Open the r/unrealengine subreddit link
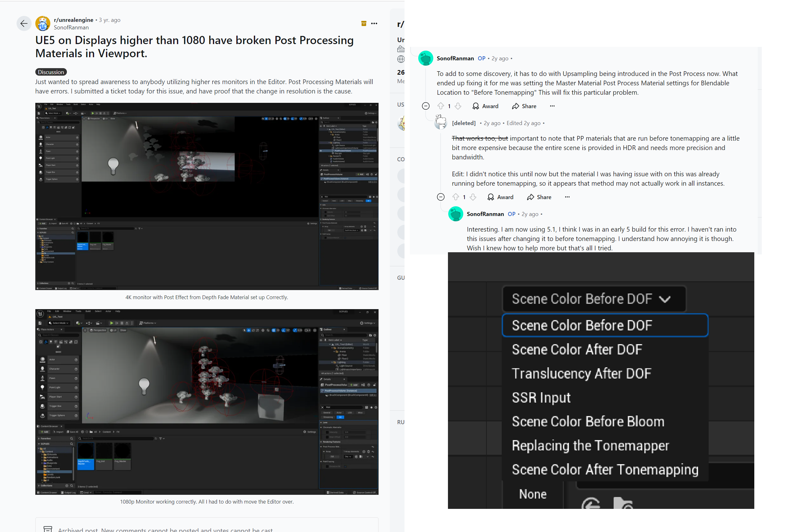The width and height of the screenshot is (804, 532). pyautogui.click(x=73, y=20)
